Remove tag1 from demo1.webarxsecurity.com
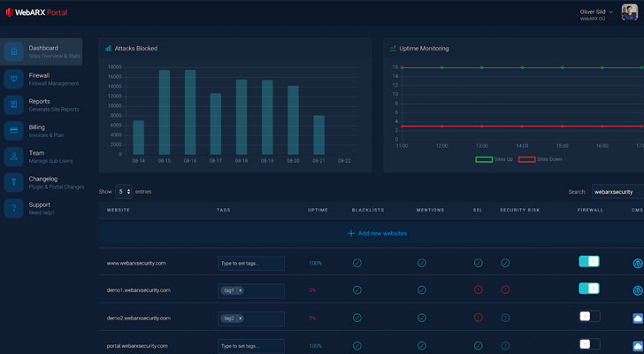Screen dimensions: 644x354 coord(241,290)
